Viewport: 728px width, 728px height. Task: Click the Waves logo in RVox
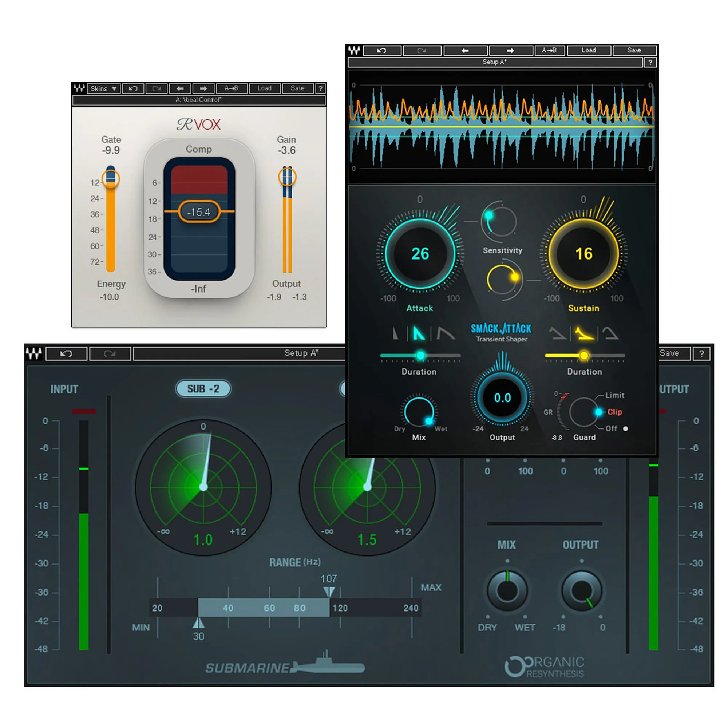click(79, 88)
